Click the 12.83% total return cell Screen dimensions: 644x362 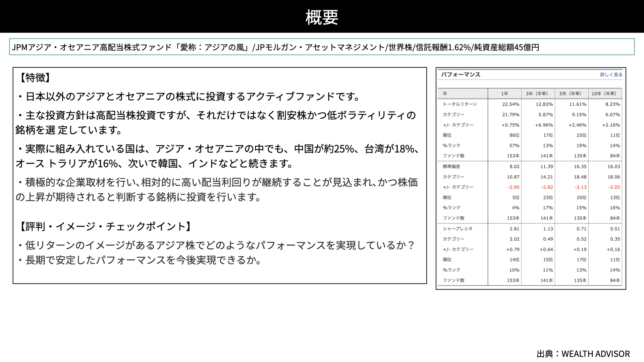point(544,104)
